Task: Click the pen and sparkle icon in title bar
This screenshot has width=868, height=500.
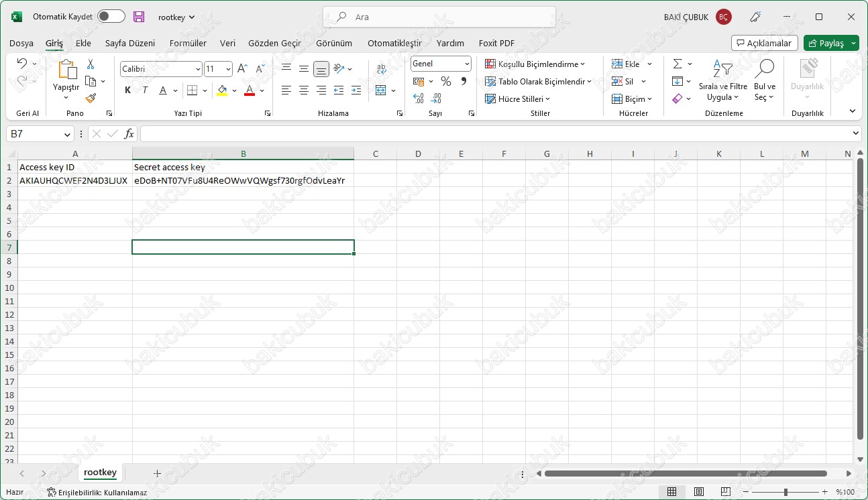Action: 755,17
